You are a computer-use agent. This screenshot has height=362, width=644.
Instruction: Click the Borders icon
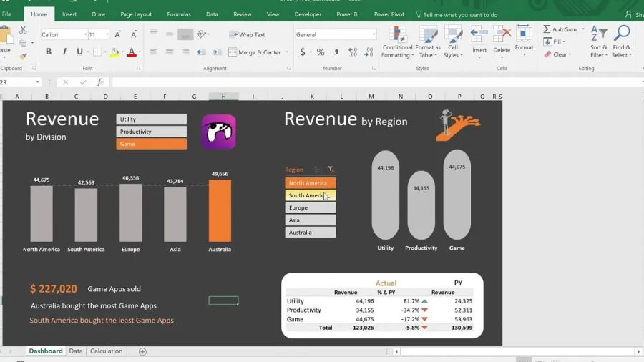97,52
